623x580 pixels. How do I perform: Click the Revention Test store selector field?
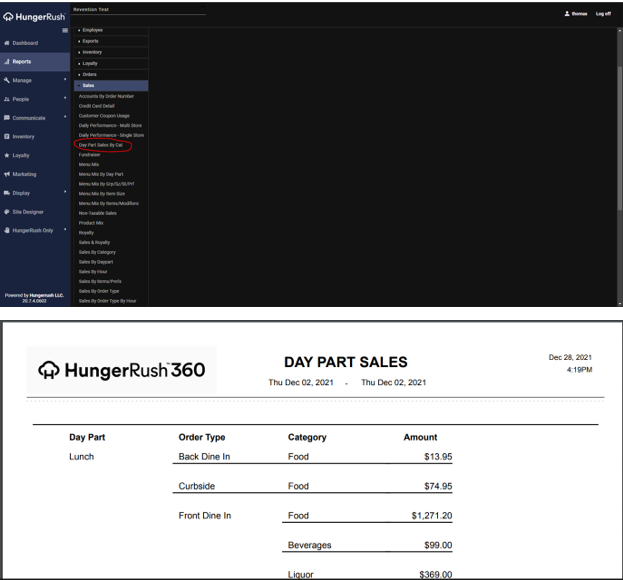coord(139,10)
